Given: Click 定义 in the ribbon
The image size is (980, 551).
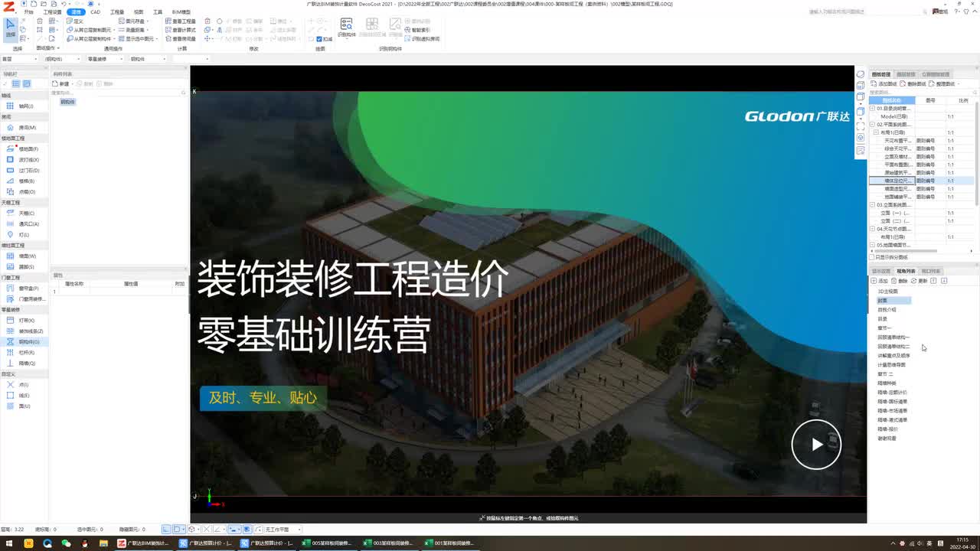Looking at the screenshot, I should tap(77, 21).
